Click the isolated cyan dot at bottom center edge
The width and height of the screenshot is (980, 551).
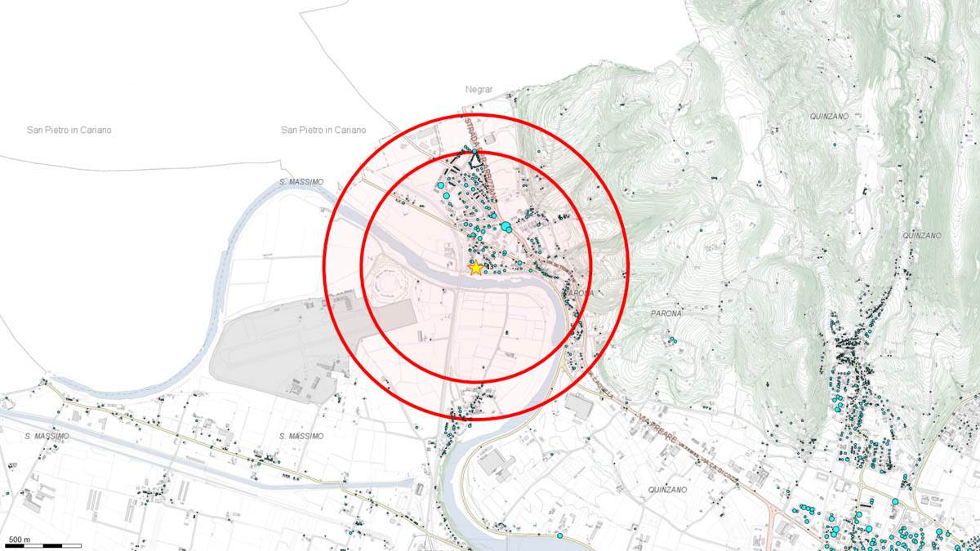[x=560, y=536]
